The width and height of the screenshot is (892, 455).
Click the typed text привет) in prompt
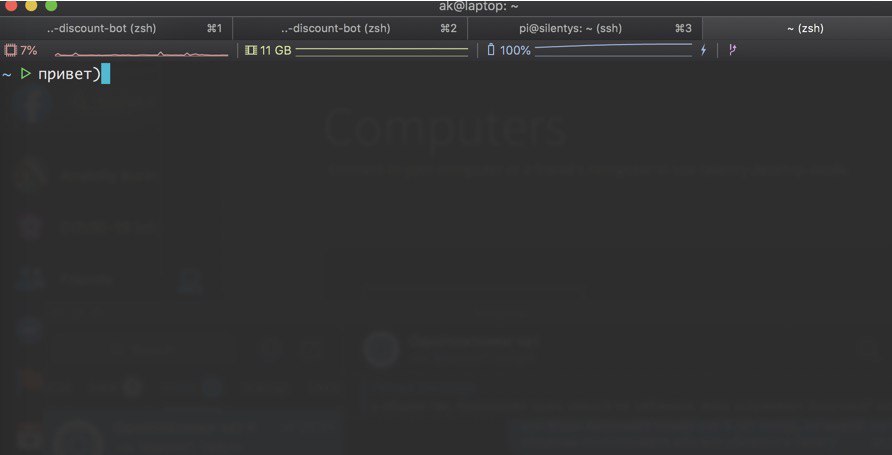(68, 75)
